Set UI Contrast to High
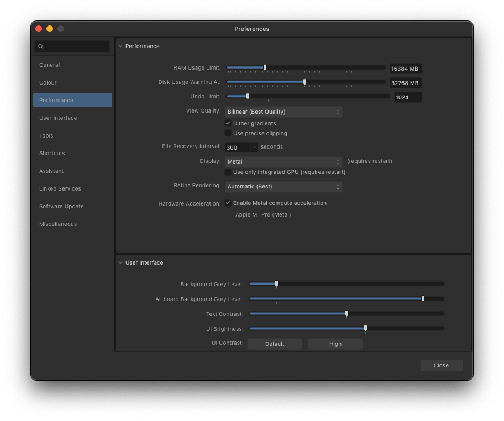This screenshot has height=421, width=504. tap(335, 344)
